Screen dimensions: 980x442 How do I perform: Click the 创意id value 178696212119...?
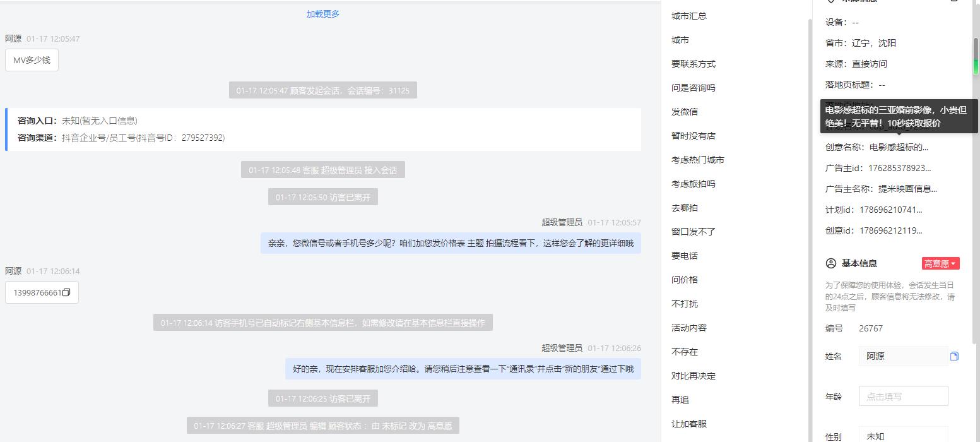(890, 230)
